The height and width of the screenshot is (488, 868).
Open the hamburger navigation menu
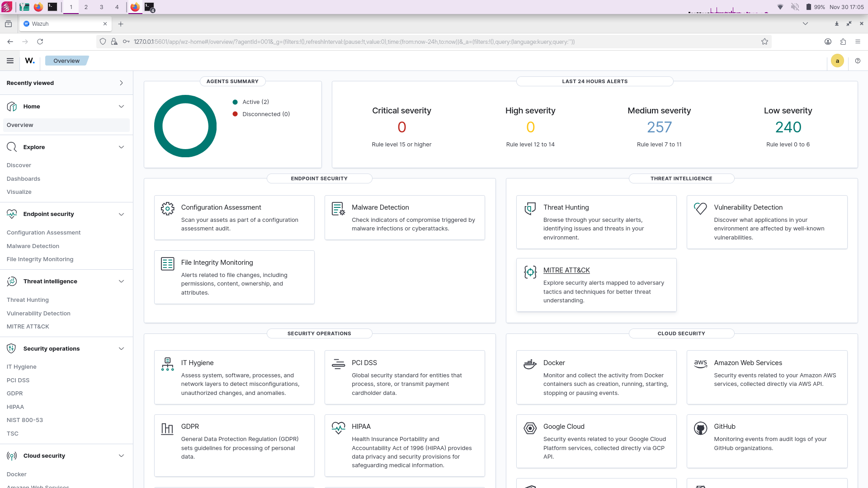[10, 61]
